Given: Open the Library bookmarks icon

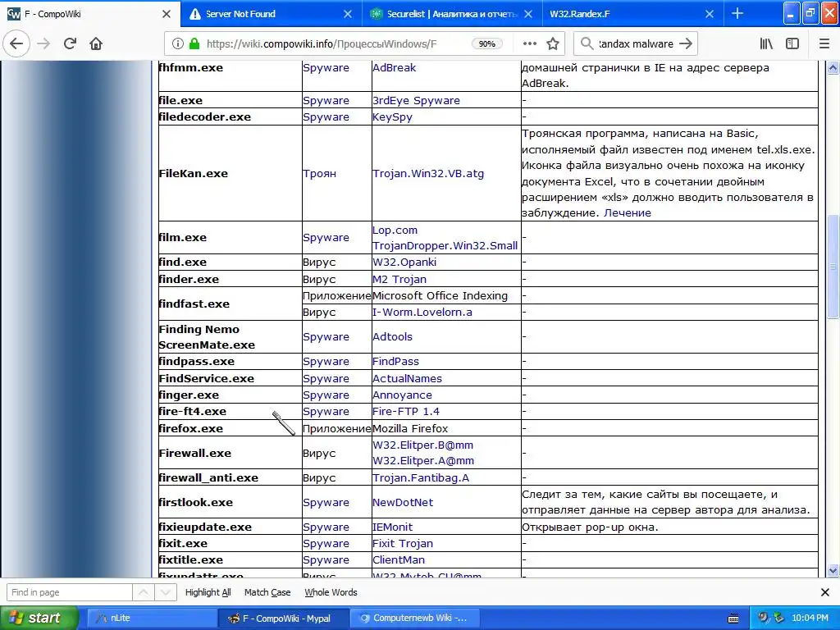Looking at the screenshot, I should click(x=766, y=44).
